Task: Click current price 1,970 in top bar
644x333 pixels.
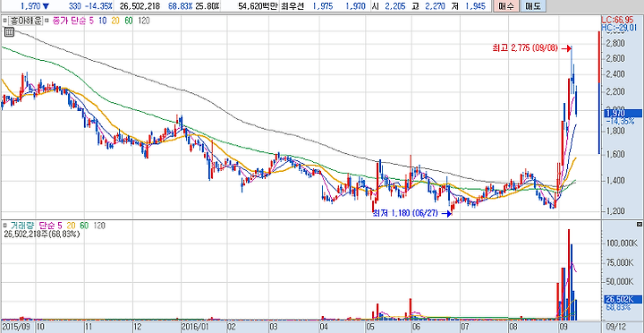Action: coord(30,6)
